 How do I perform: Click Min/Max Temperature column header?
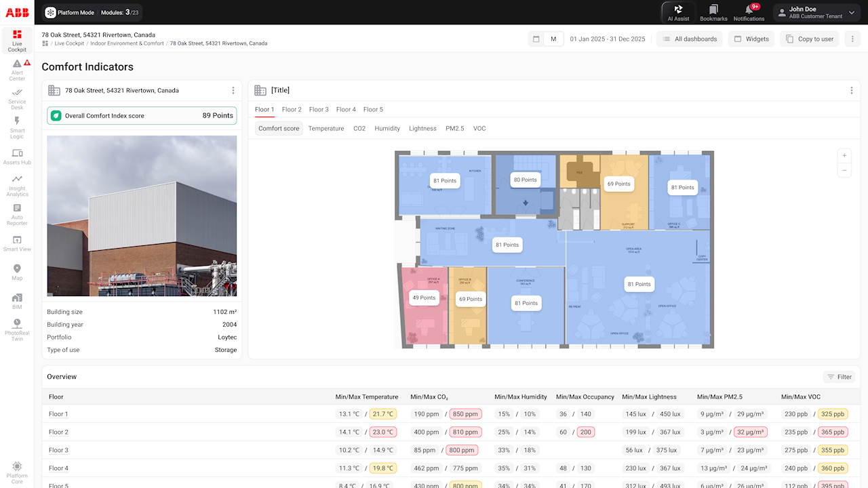click(x=367, y=396)
